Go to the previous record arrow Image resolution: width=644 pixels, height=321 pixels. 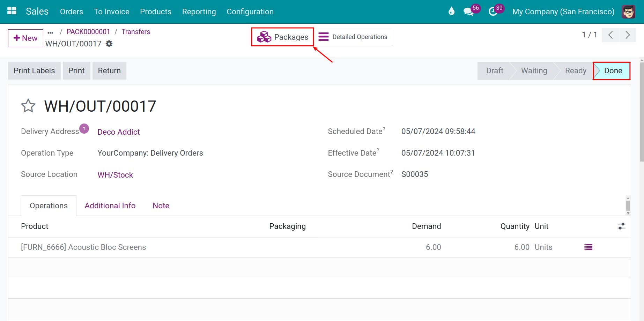click(x=610, y=35)
